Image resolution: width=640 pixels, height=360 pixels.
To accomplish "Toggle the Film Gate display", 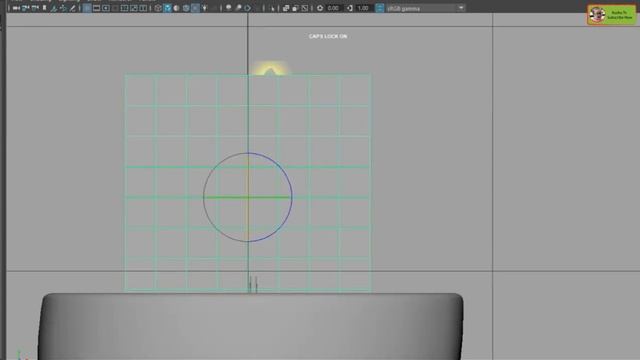I will 96,8.
